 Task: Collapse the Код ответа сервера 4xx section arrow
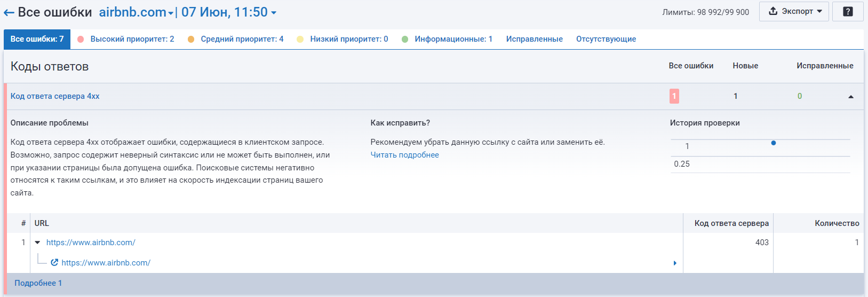point(851,97)
